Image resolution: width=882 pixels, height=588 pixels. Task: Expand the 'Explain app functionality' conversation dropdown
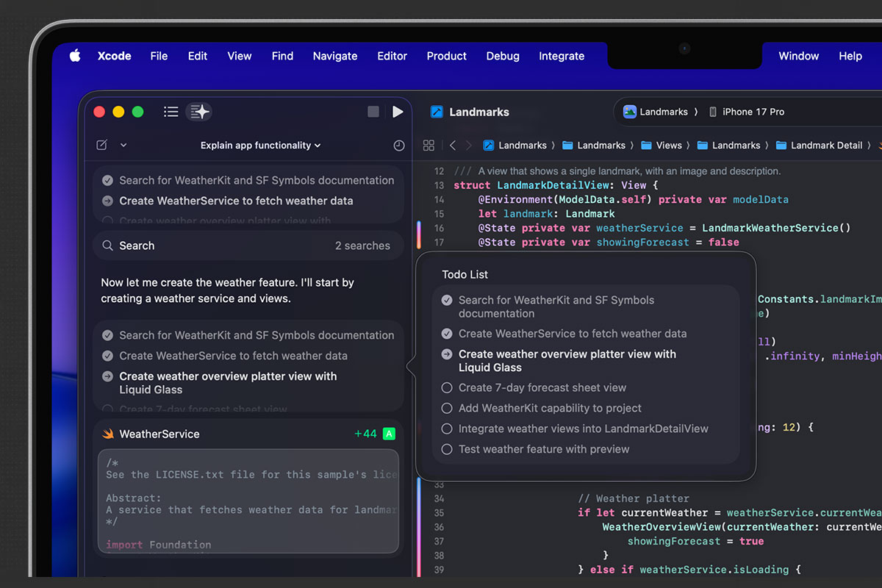coord(260,146)
